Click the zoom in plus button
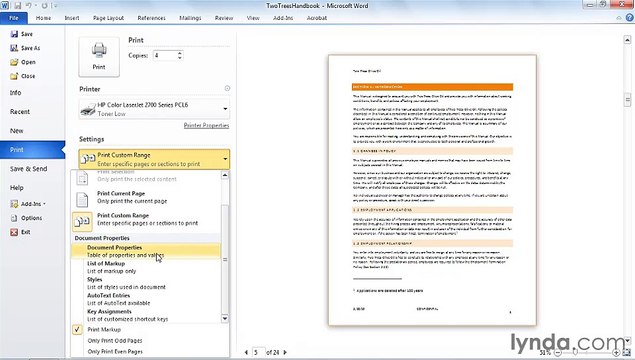Viewport: 635px width, 360px height. [616, 353]
